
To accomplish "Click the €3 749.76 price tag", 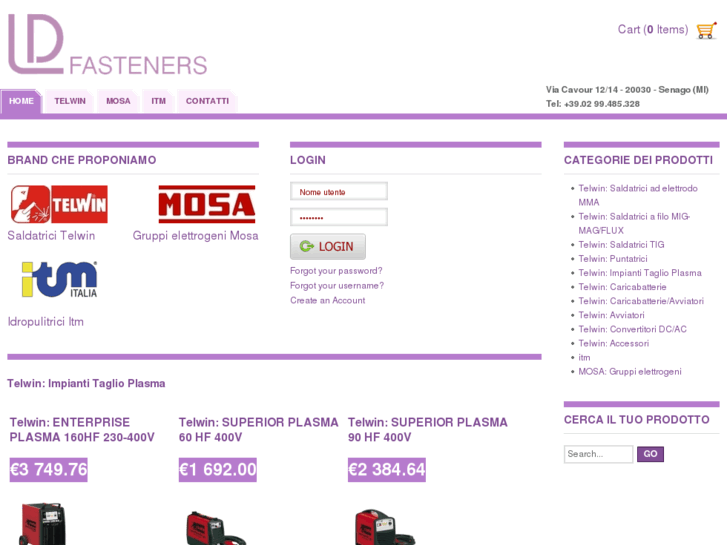I will (x=49, y=469).
